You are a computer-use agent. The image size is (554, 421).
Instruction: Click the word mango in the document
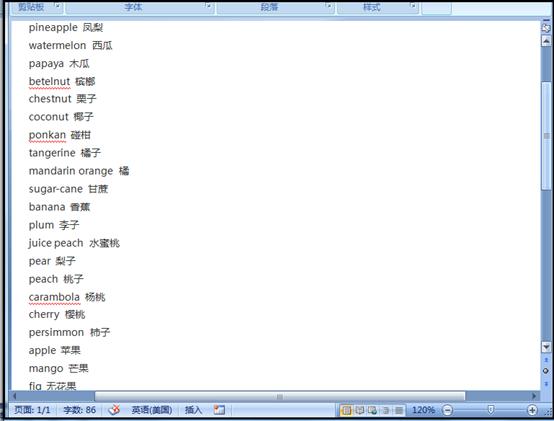tap(46, 369)
